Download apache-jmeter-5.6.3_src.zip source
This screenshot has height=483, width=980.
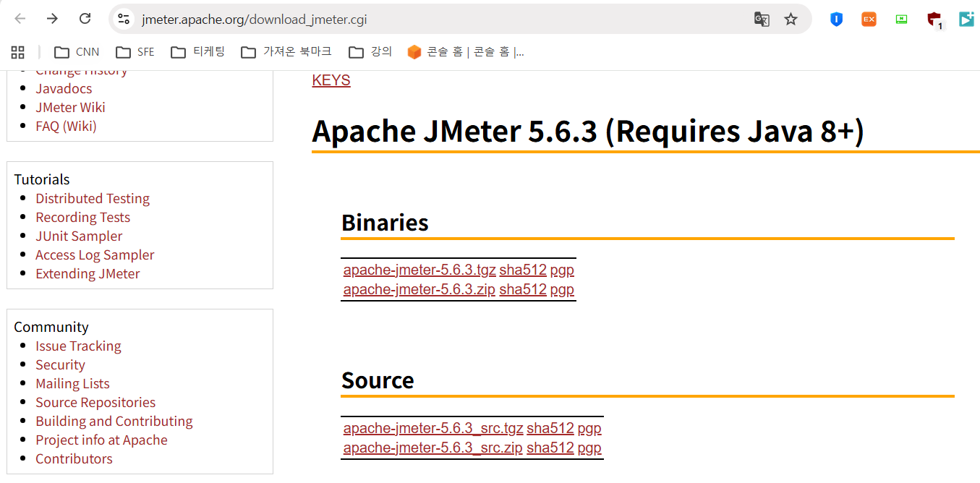[x=433, y=448]
